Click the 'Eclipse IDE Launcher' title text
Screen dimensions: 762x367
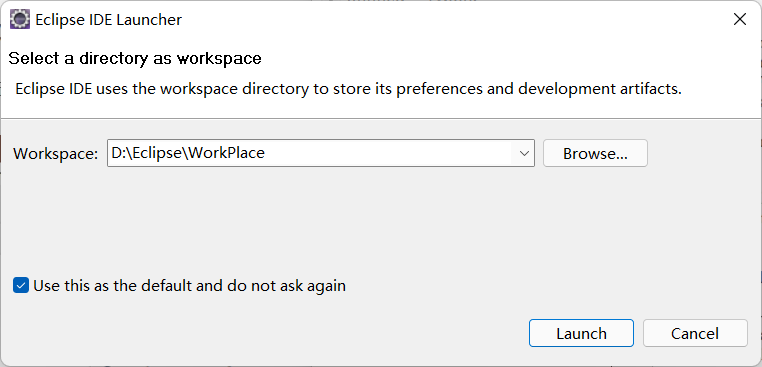click(x=109, y=20)
